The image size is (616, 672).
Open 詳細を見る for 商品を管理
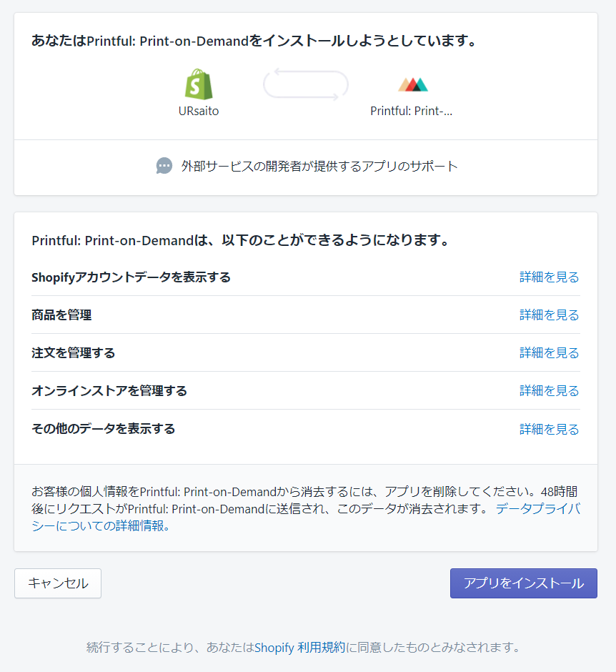click(549, 315)
